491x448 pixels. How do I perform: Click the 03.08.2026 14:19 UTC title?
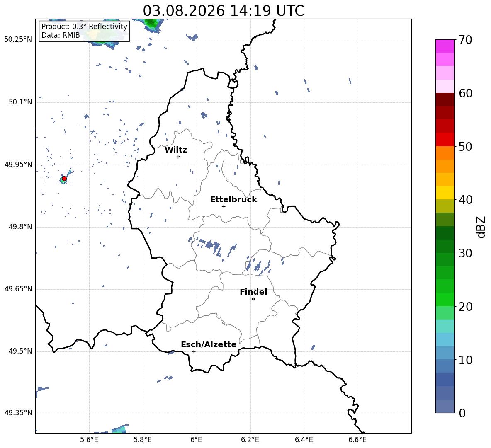click(224, 11)
